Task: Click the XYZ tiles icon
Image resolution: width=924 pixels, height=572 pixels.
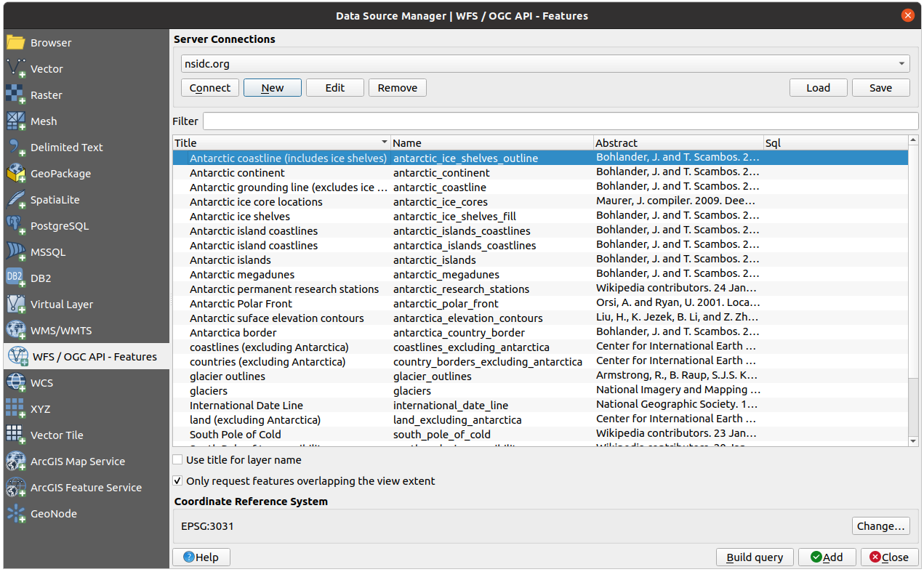Action: [16, 409]
